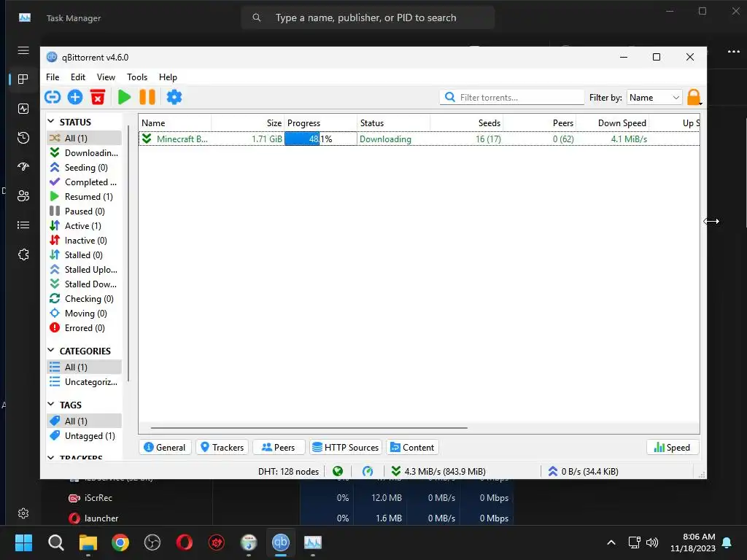Select All (1) under CATEGORIES
This screenshot has width=747, height=560.
tap(85, 367)
